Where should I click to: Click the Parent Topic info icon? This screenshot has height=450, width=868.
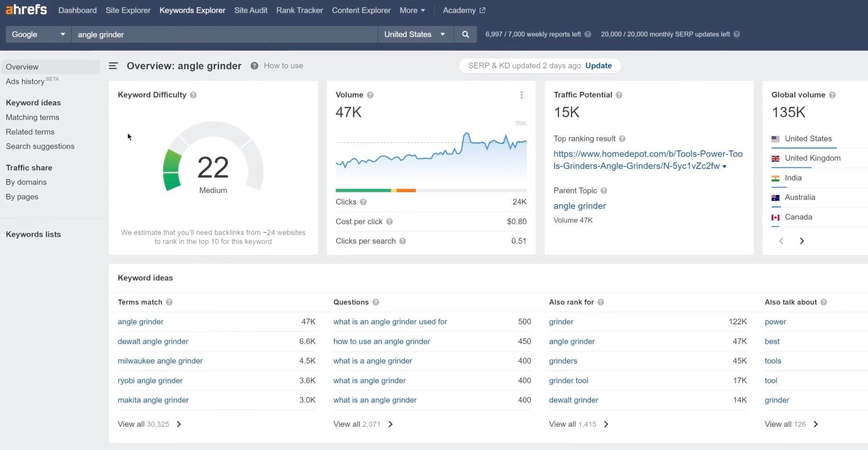[603, 190]
